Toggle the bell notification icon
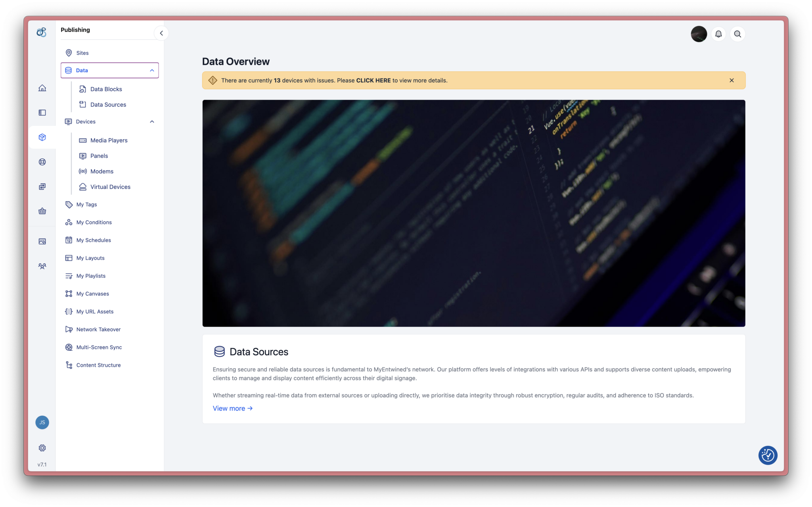The height and width of the screenshot is (507, 812). coord(718,33)
